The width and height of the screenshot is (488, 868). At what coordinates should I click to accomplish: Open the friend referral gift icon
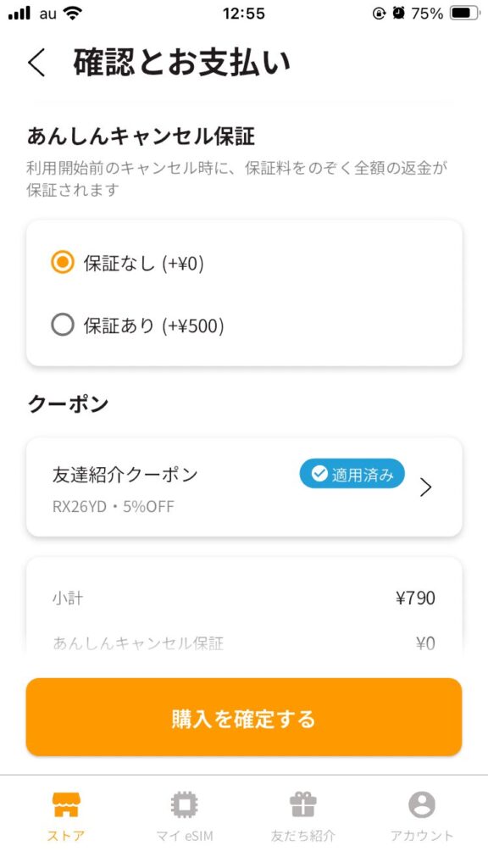tap(302, 804)
